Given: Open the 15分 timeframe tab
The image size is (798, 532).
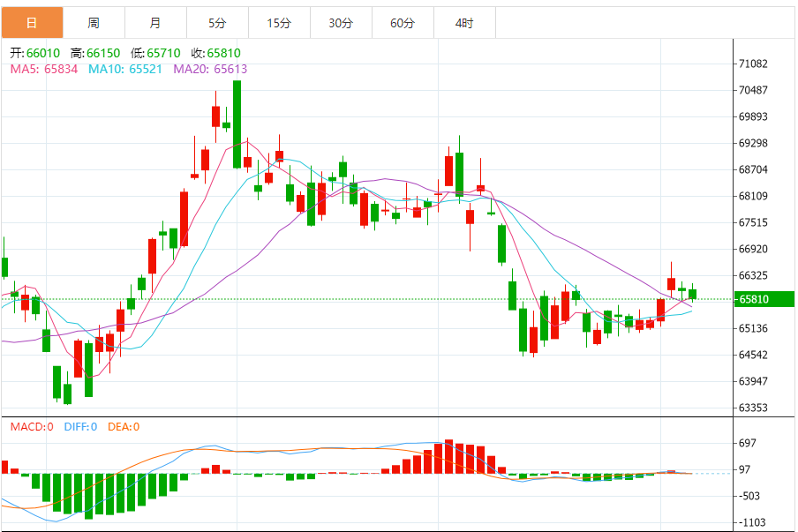Looking at the screenshot, I should point(280,23).
